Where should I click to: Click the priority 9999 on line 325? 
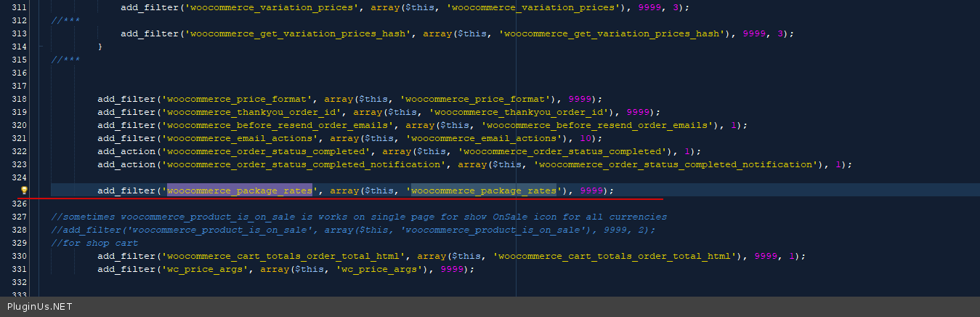(x=591, y=190)
